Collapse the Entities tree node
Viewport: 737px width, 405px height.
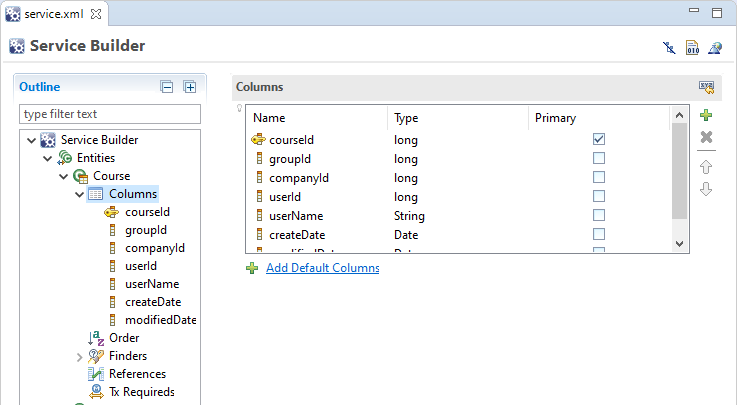tap(47, 158)
